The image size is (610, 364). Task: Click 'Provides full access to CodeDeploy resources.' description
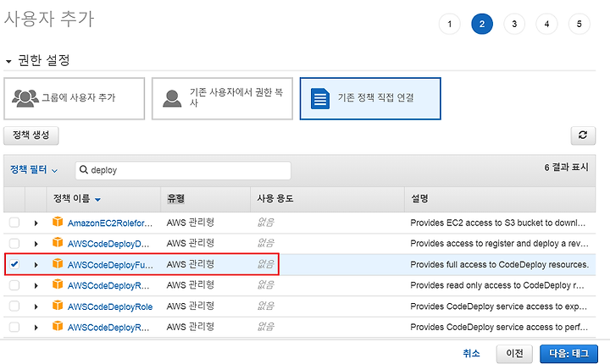pyautogui.click(x=500, y=264)
